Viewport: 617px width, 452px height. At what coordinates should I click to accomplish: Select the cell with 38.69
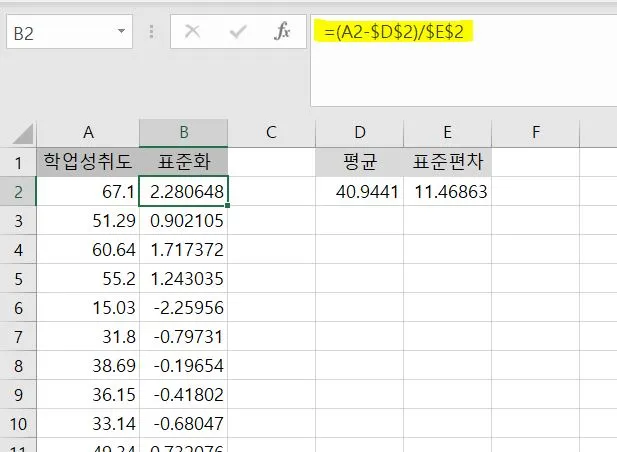(x=88, y=366)
